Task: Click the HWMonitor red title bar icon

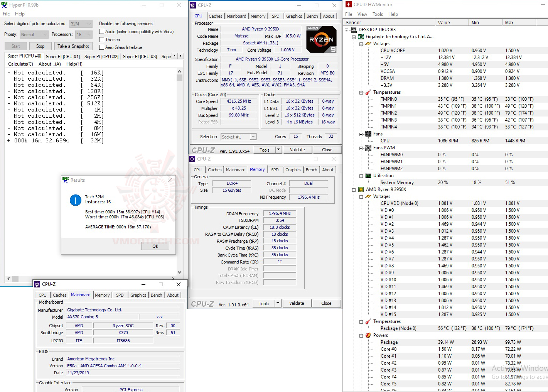Action: click(349, 5)
